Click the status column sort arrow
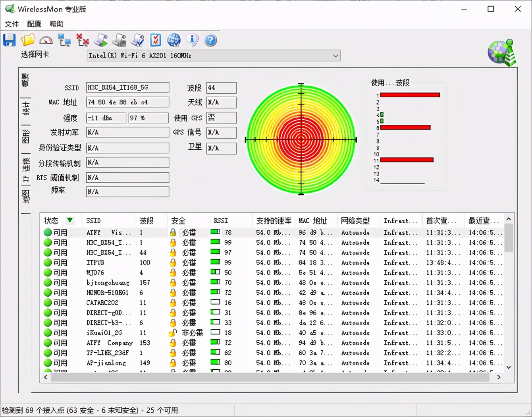 (x=70, y=220)
